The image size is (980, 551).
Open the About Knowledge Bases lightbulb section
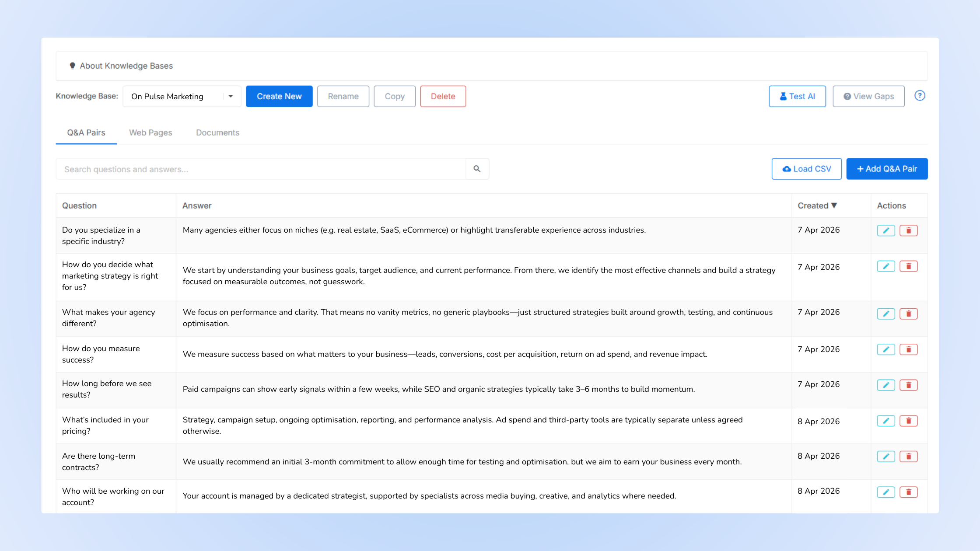tap(121, 66)
